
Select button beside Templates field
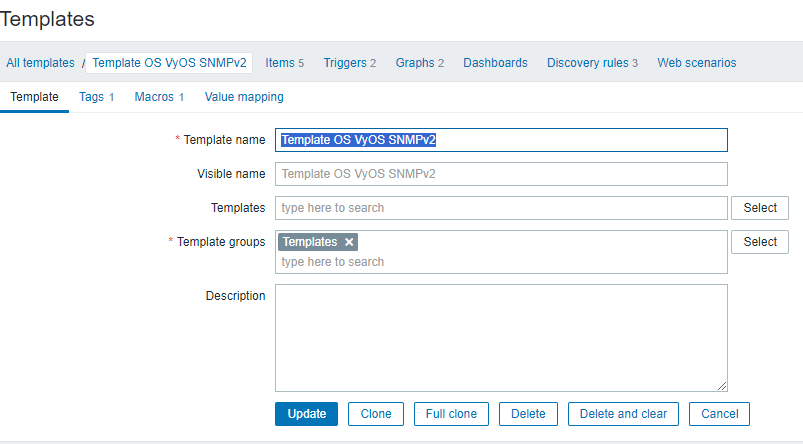click(x=759, y=208)
